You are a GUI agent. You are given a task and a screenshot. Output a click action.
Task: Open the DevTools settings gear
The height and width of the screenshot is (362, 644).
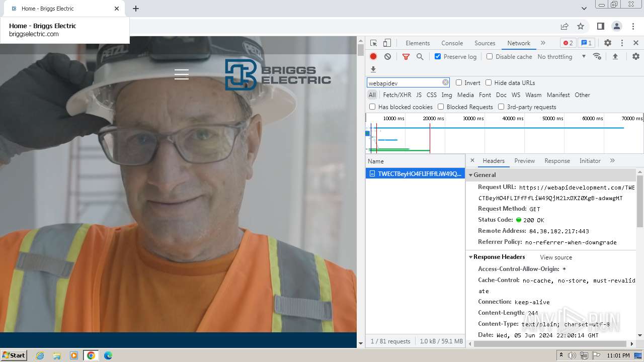tap(607, 43)
